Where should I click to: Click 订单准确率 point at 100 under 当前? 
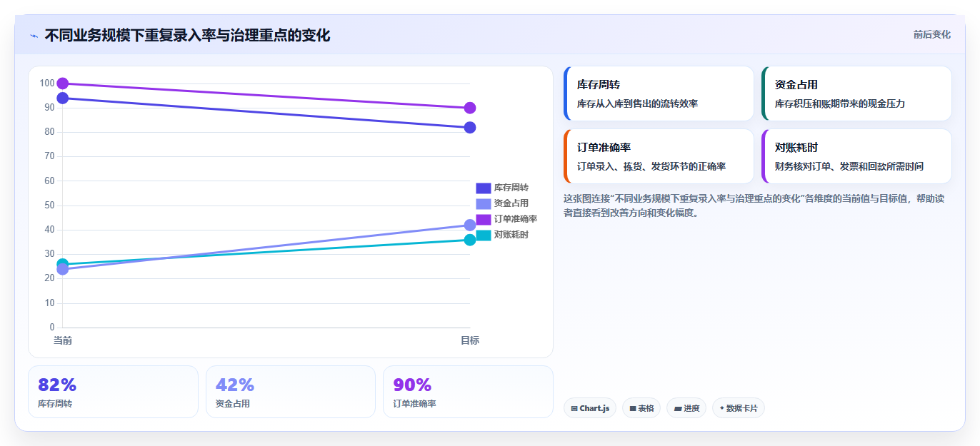point(63,83)
